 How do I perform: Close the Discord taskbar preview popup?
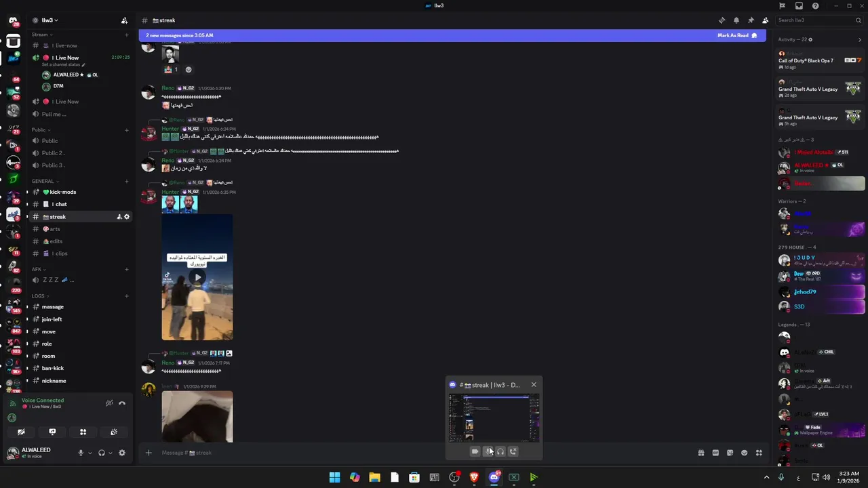tap(534, 385)
